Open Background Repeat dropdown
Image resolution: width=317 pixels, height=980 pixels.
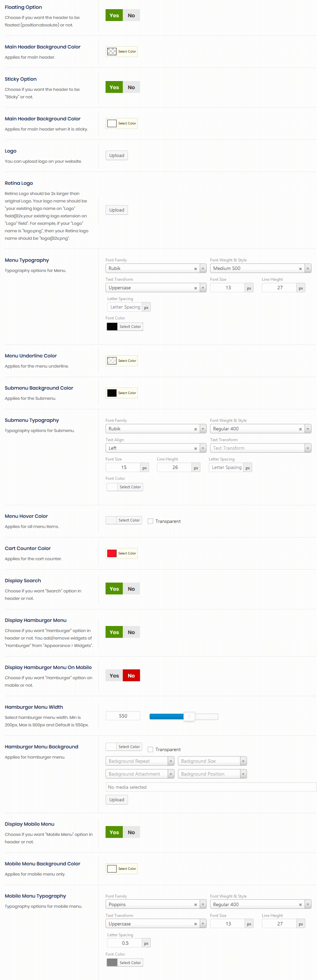click(x=140, y=761)
